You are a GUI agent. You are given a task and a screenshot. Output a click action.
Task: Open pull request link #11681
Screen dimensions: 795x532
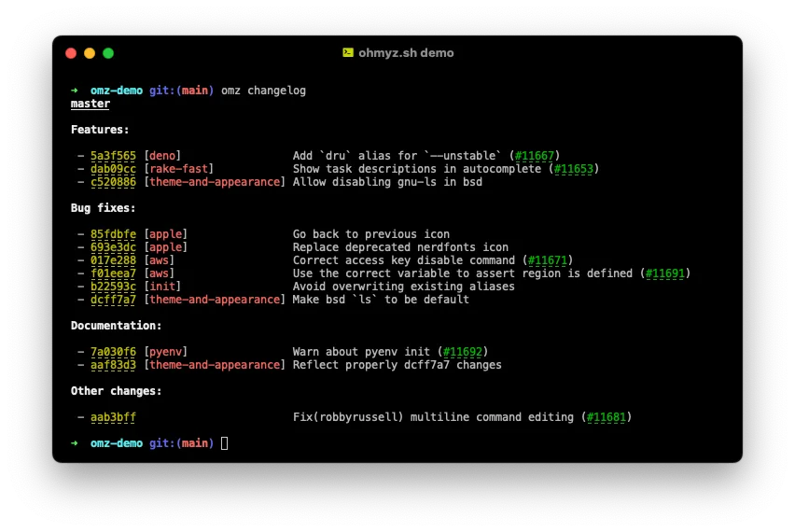pos(607,417)
